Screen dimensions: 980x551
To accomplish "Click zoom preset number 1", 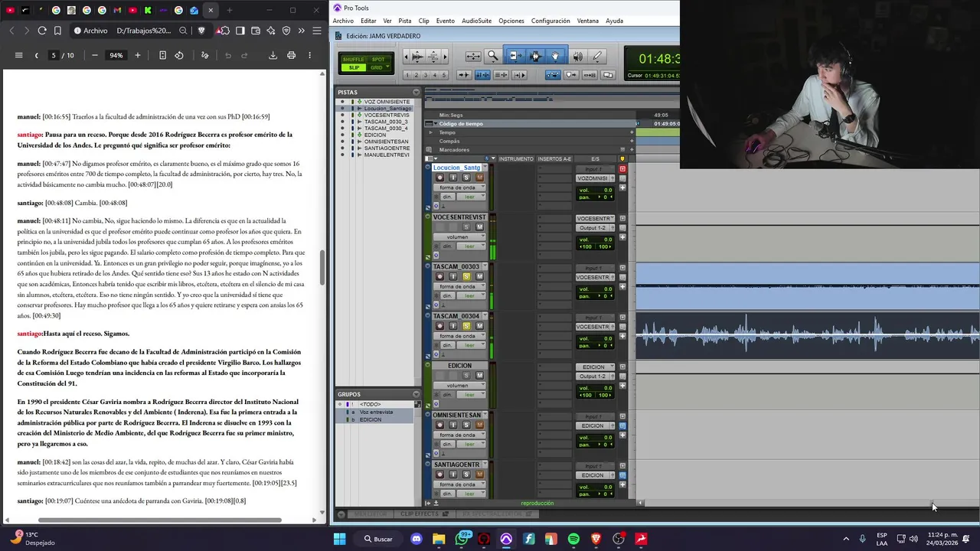I will 407,75.
